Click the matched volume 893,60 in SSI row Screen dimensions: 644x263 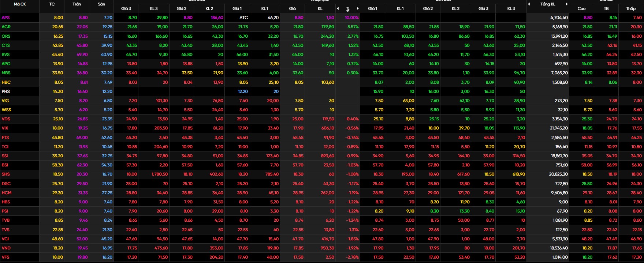click(x=327, y=156)
